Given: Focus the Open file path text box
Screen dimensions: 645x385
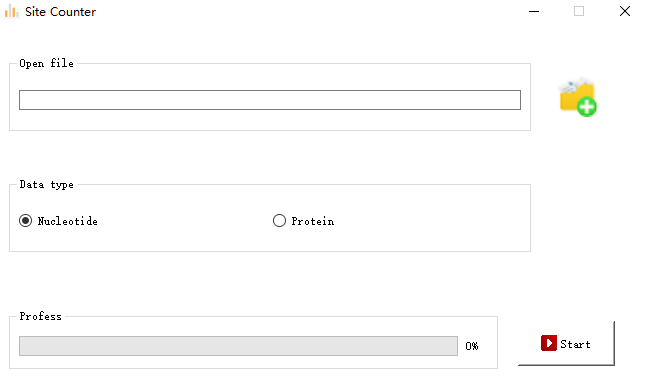Looking at the screenshot, I should 270,100.
